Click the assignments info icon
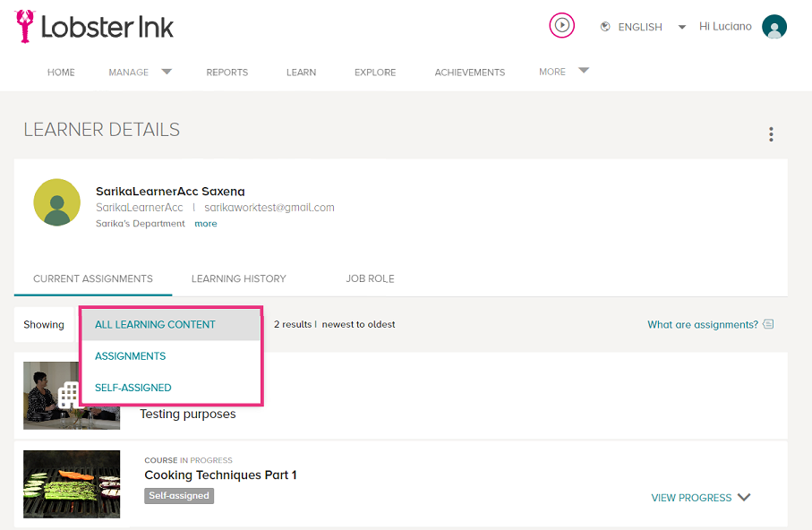 (768, 324)
